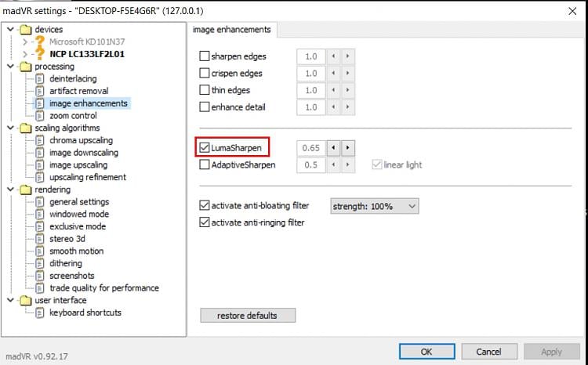
Task: Expand the Microsoft KD101N37 device node
Action: [25, 42]
